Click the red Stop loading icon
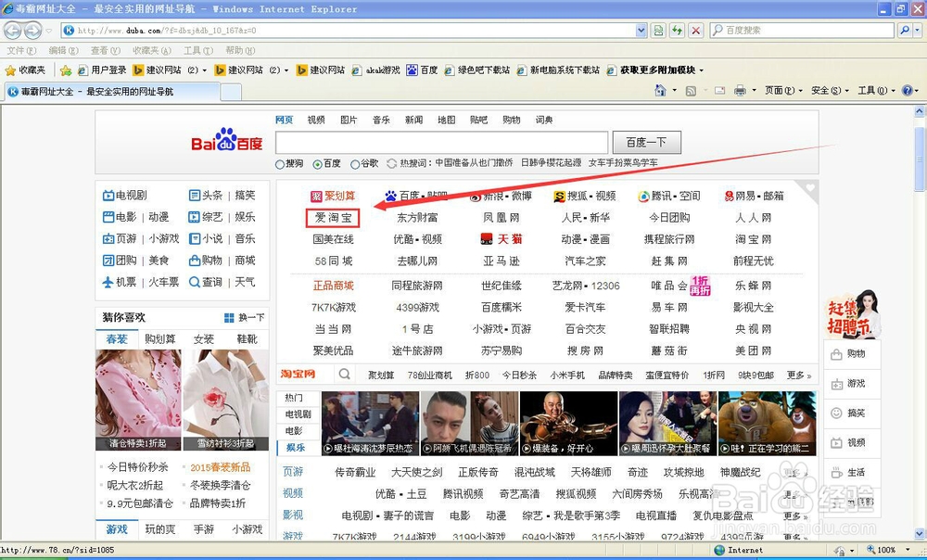927x560 pixels. (x=696, y=31)
